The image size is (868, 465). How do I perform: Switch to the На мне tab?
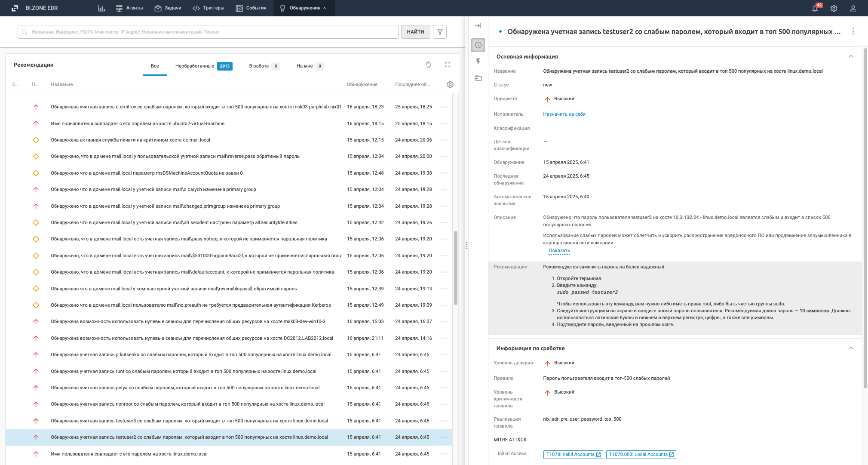[x=310, y=66]
